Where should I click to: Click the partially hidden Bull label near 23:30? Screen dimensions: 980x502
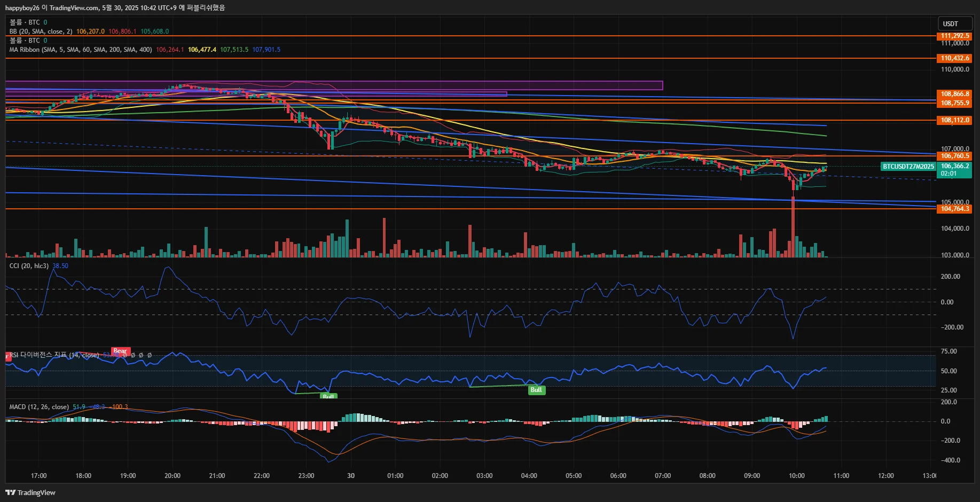328,396
